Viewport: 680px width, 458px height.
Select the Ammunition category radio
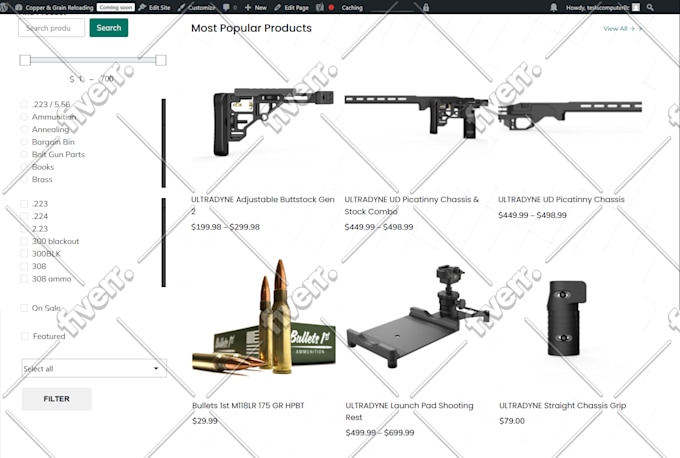(x=24, y=117)
